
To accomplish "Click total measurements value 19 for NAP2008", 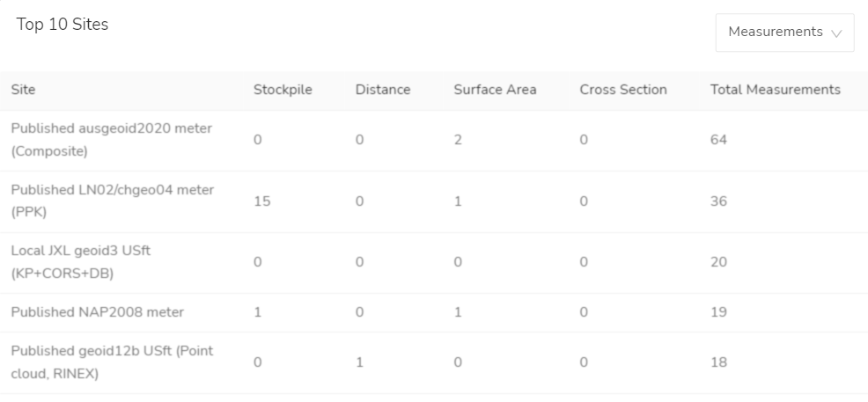I will 718,312.
